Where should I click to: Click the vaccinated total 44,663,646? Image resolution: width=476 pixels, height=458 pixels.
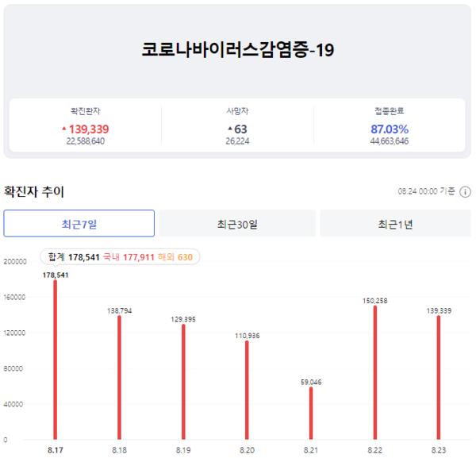pyautogui.click(x=390, y=141)
